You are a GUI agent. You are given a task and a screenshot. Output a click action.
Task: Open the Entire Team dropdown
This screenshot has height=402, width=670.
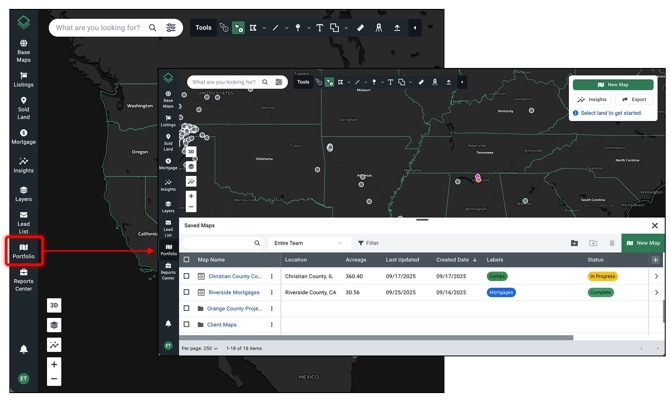tap(308, 243)
